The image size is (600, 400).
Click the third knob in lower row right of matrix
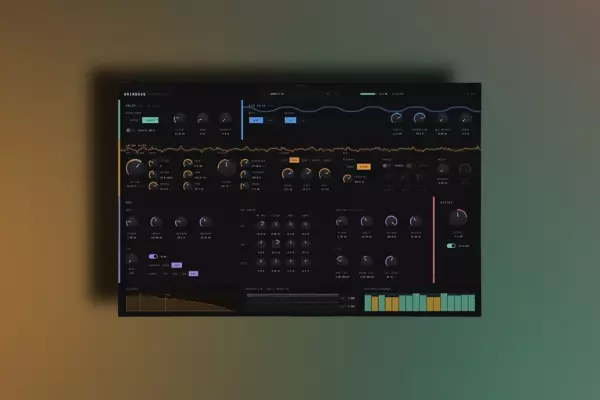[x=391, y=261]
